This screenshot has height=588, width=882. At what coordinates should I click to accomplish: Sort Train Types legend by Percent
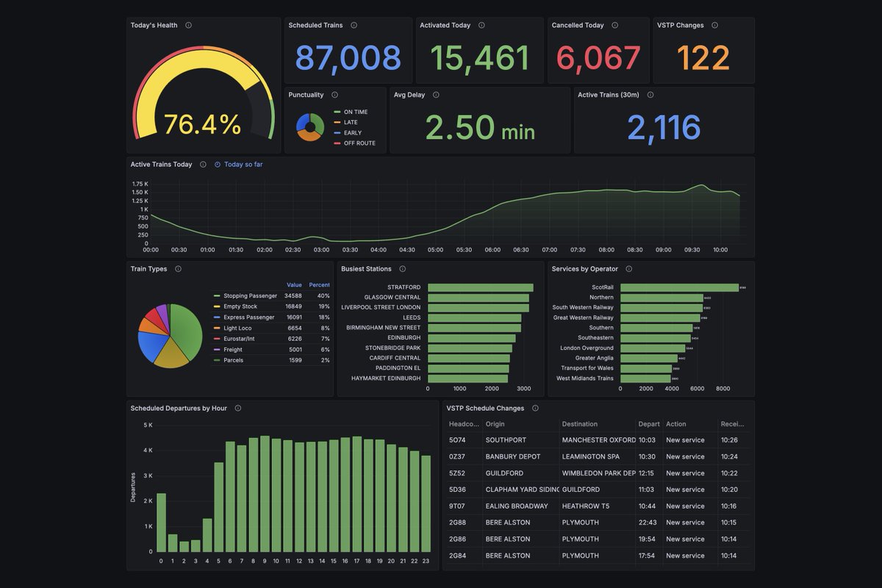click(x=319, y=284)
